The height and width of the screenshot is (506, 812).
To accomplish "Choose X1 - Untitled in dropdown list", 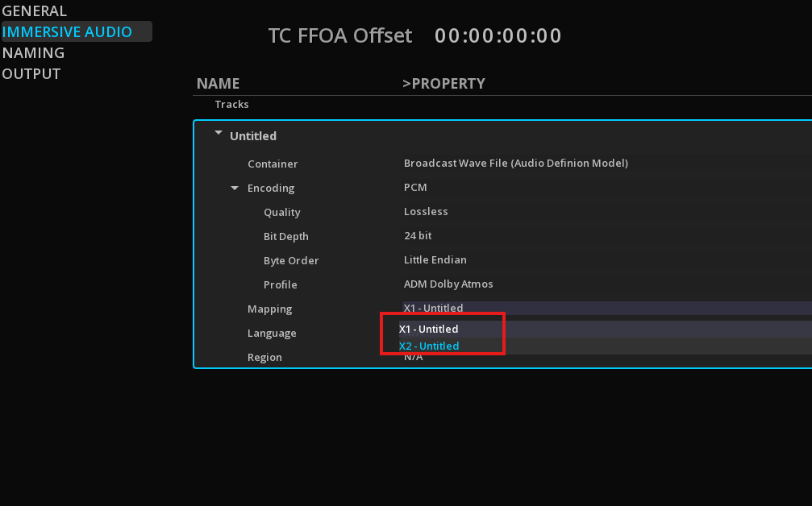I will coord(429,330).
